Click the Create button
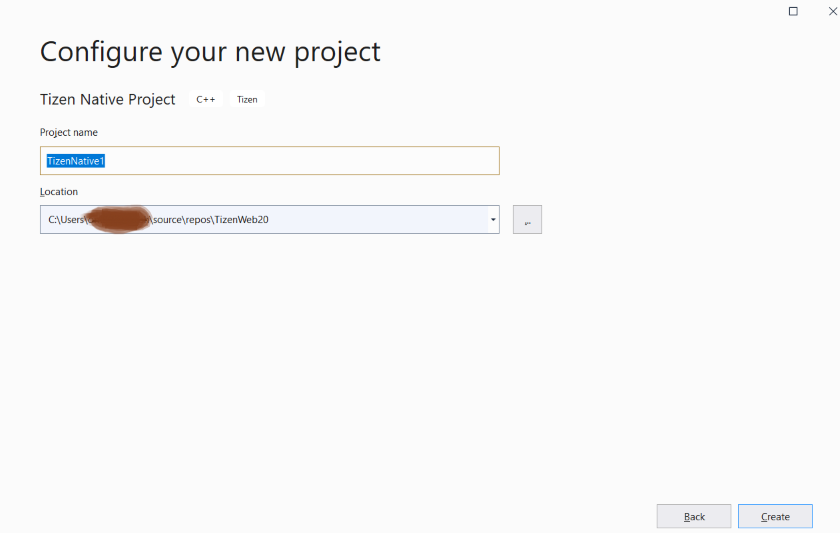The height and width of the screenshot is (533, 840). coord(775,516)
